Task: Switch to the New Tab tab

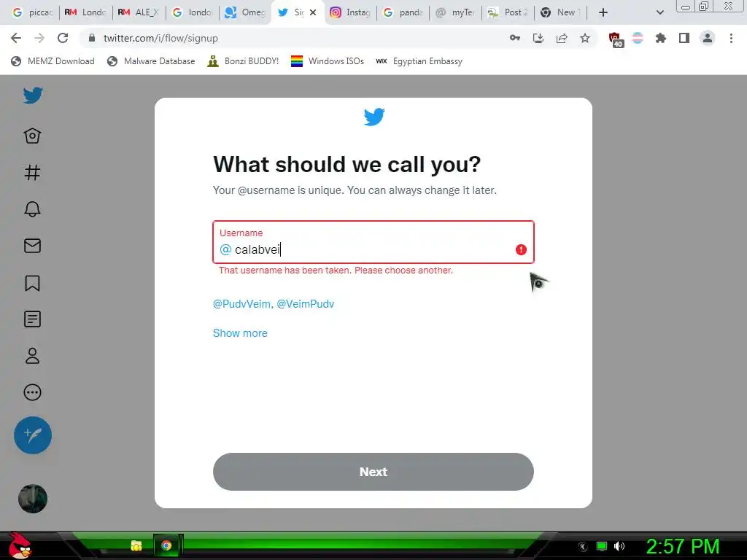Action: 561,12
